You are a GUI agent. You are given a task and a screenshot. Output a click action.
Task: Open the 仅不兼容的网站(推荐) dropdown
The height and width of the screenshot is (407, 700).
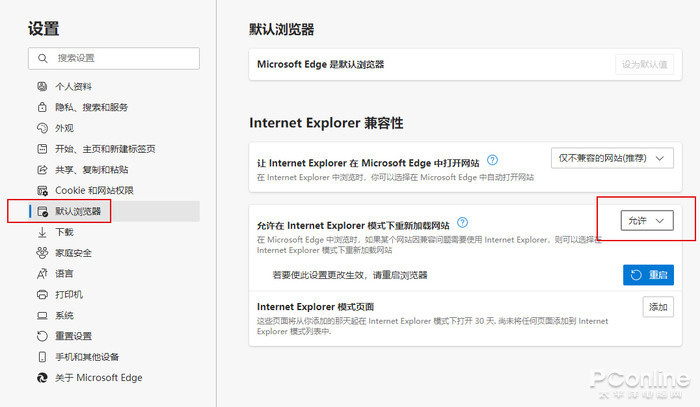pos(612,158)
